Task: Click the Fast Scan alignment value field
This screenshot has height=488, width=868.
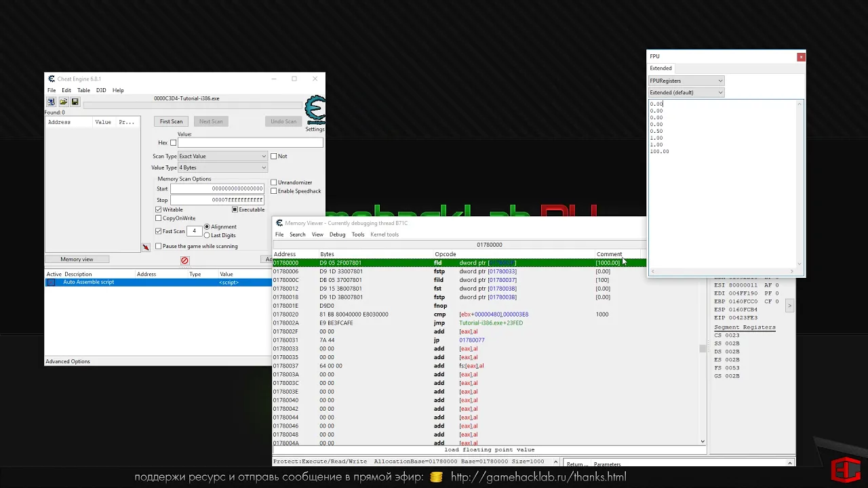Action: [194, 231]
